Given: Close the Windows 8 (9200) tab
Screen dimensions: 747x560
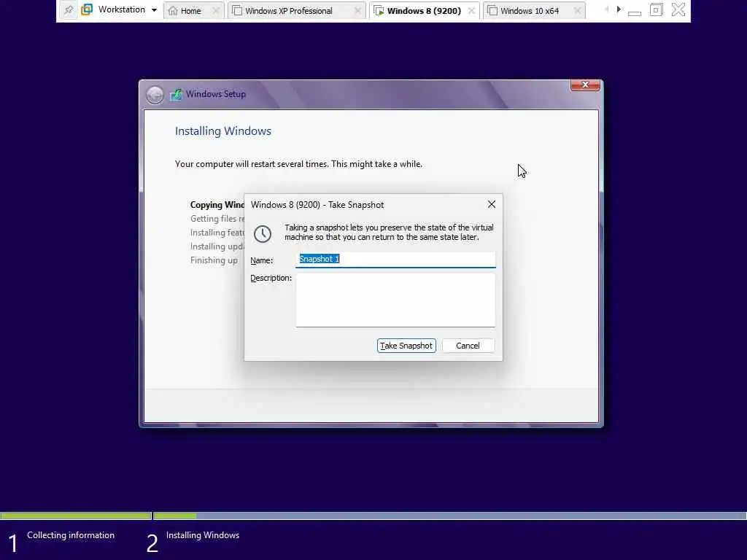Looking at the screenshot, I should [x=472, y=11].
